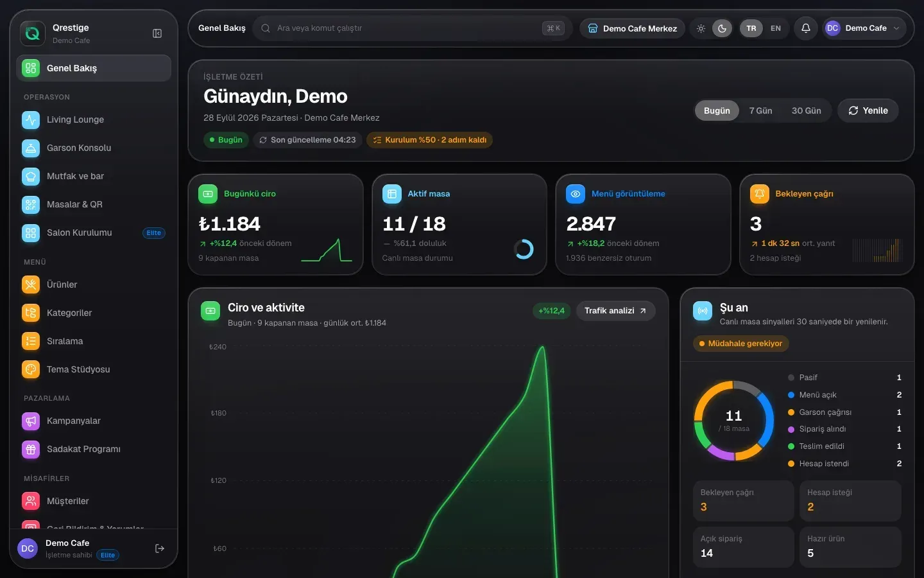The height and width of the screenshot is (578, 924).
Task: Click the Ürünler utensils icon
Action: point(31,285)
